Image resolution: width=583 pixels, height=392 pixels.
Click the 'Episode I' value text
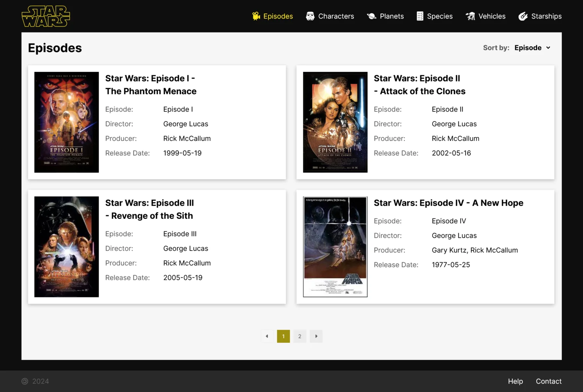178,109
